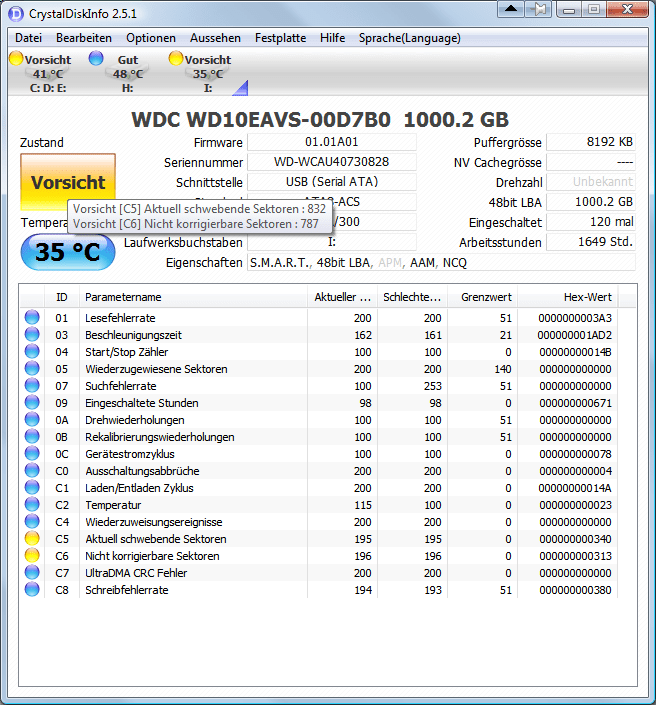This screenshot has height=705, width=656.
Task: Click the yellow warning icon for Aktuell schwebende Sektoren
Action: 32,538
